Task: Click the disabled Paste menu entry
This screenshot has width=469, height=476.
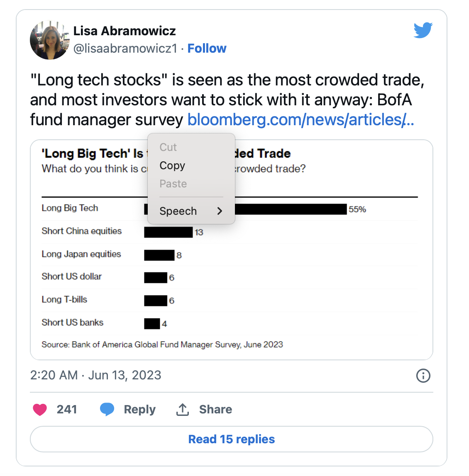Action: (x=173, y=184)
